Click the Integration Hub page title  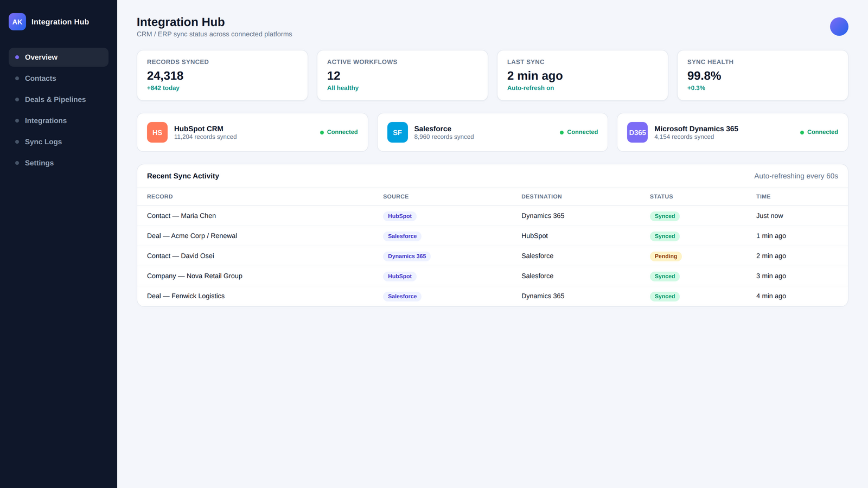pos(181,22)
